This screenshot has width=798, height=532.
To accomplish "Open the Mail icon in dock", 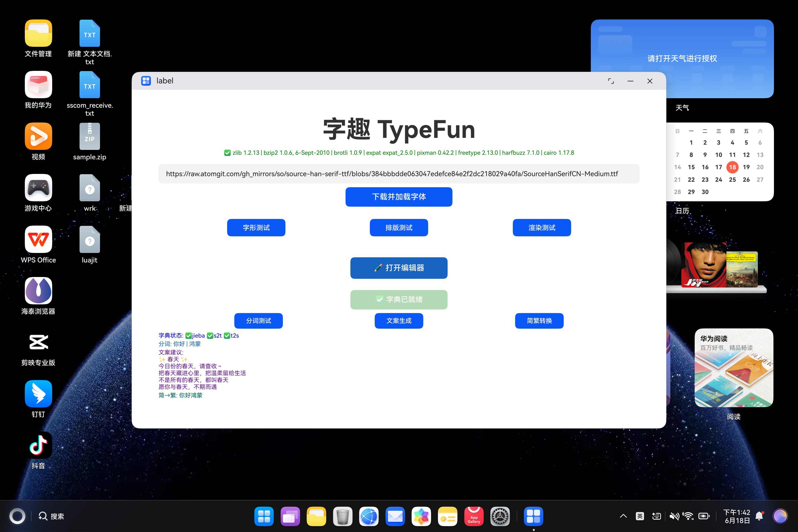I will pyautogui.click(x=395, y=516).
